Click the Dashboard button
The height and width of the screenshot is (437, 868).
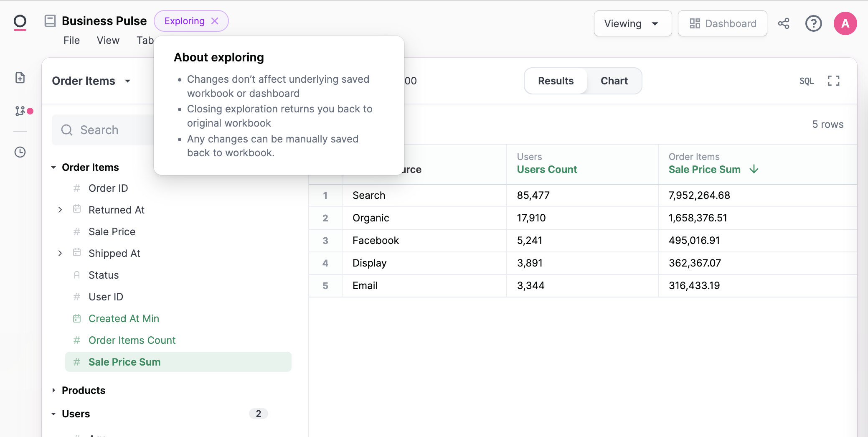point(722,24)
